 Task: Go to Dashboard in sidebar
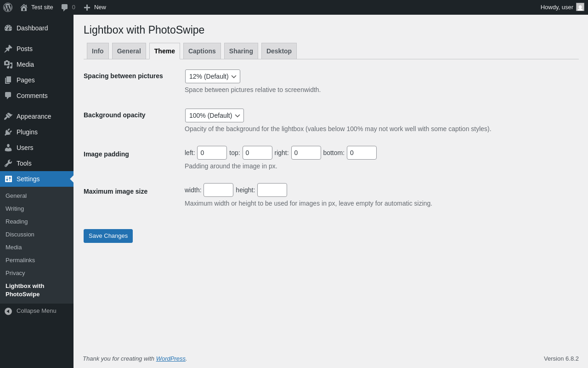click(32, 28)
